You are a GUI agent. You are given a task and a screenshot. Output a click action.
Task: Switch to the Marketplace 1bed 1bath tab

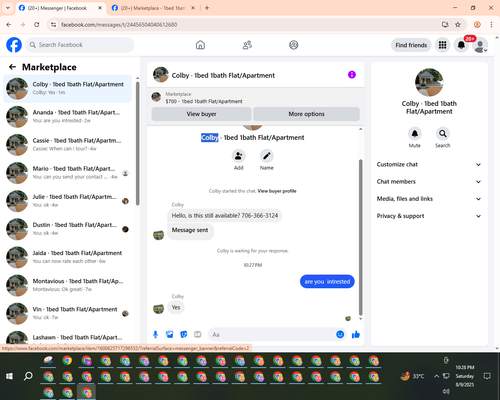153,8
